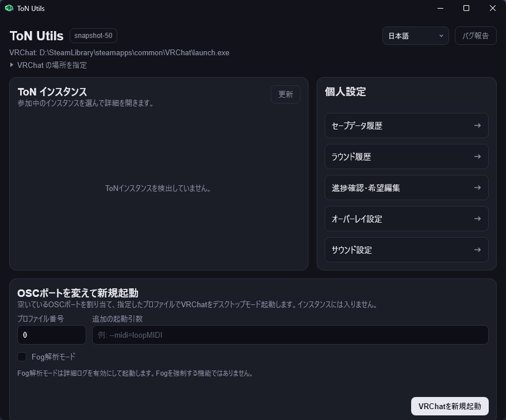
Task: Open the 日本語 language dropdown
Action: pos(415,36)
